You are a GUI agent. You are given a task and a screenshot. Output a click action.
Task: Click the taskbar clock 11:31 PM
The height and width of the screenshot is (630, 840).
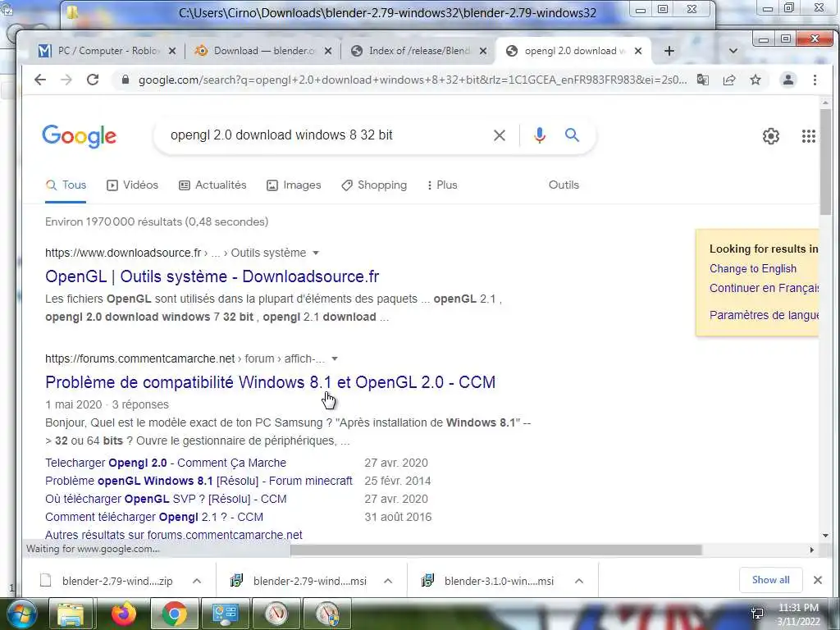[798, 608]
